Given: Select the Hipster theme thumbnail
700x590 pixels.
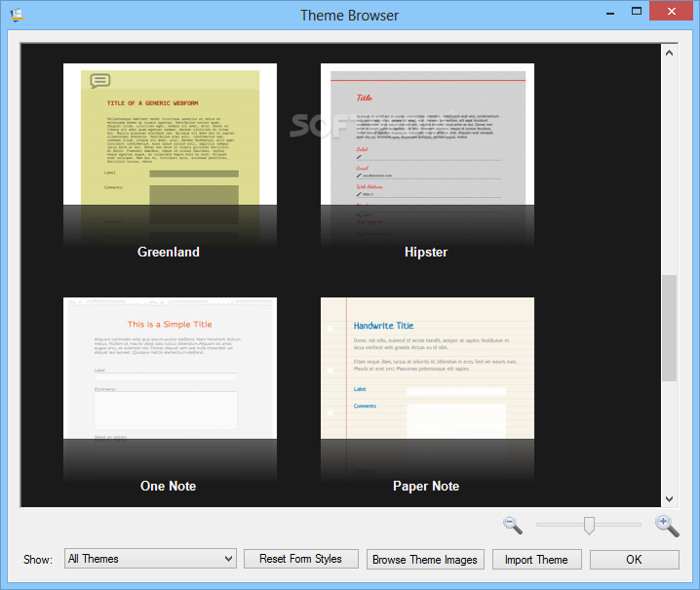Looking at the screenshot, I should 427,155.
